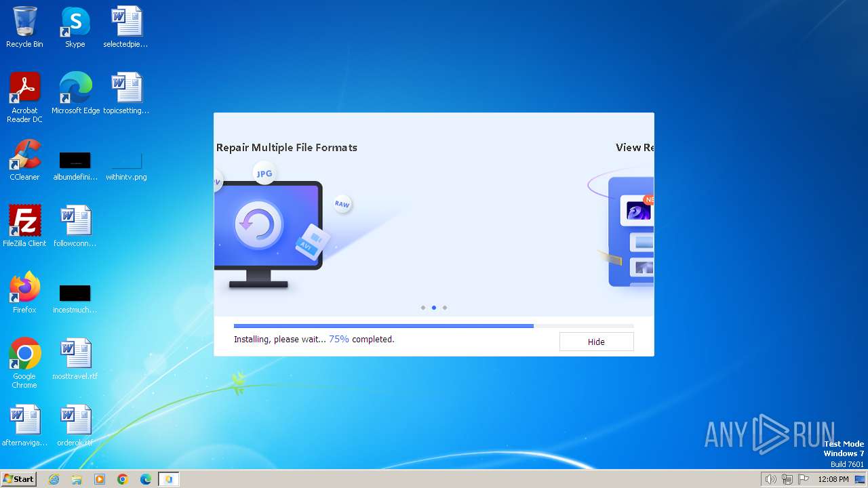Launch CCleaner from the desktop

tap(24, 160)
